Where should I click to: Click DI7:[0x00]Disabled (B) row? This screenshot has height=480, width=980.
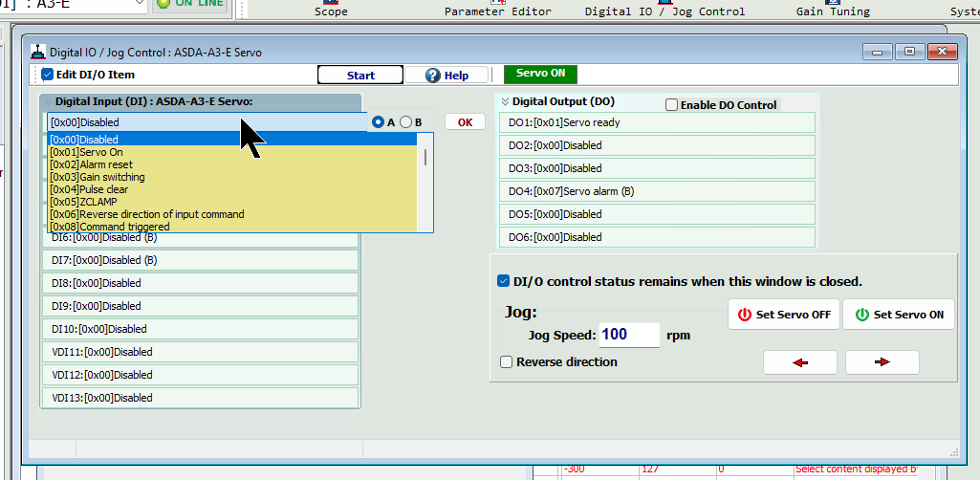coord(200,260)
